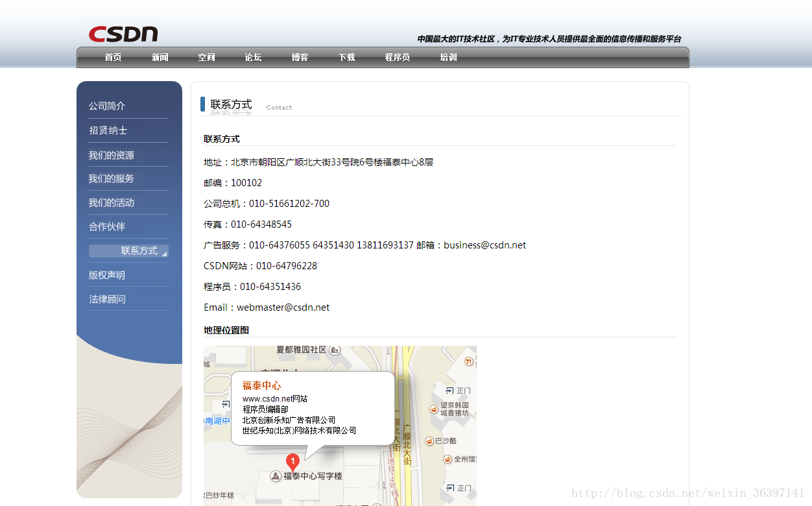Go to 版权声明 in the sidebar
The width and height of the screenshot is (812, 506).
pos(107,275)
